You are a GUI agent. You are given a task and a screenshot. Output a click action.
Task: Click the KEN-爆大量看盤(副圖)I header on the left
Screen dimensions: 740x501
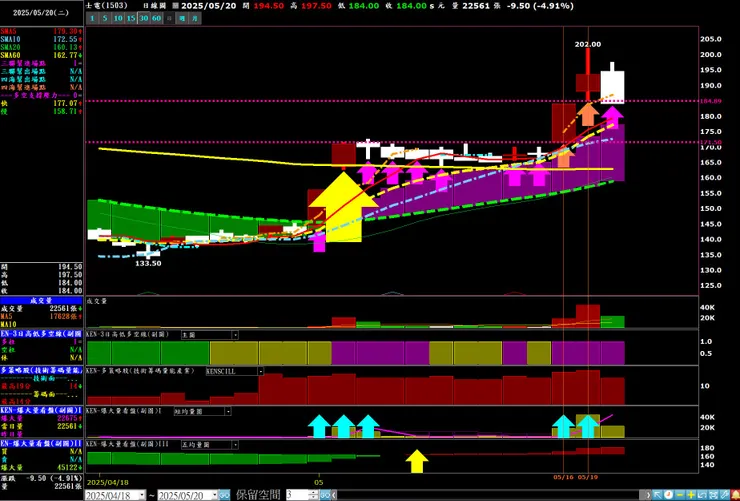click(42, 410)
